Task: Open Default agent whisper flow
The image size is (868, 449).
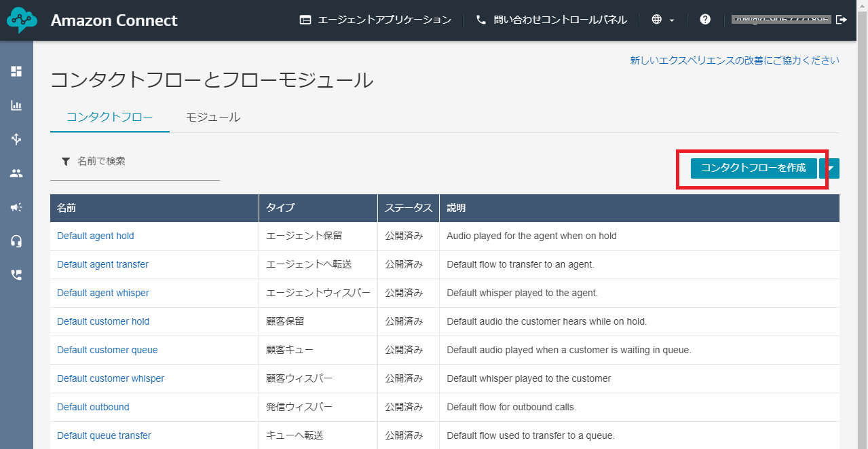Action: (103, 293)
